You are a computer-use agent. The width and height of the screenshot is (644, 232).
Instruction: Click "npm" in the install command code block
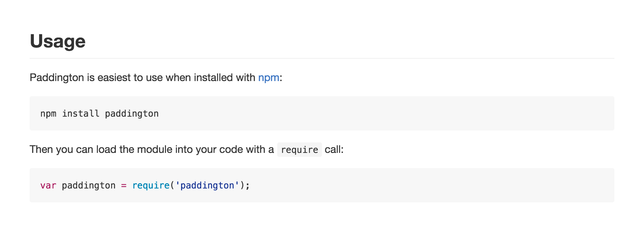48,114
